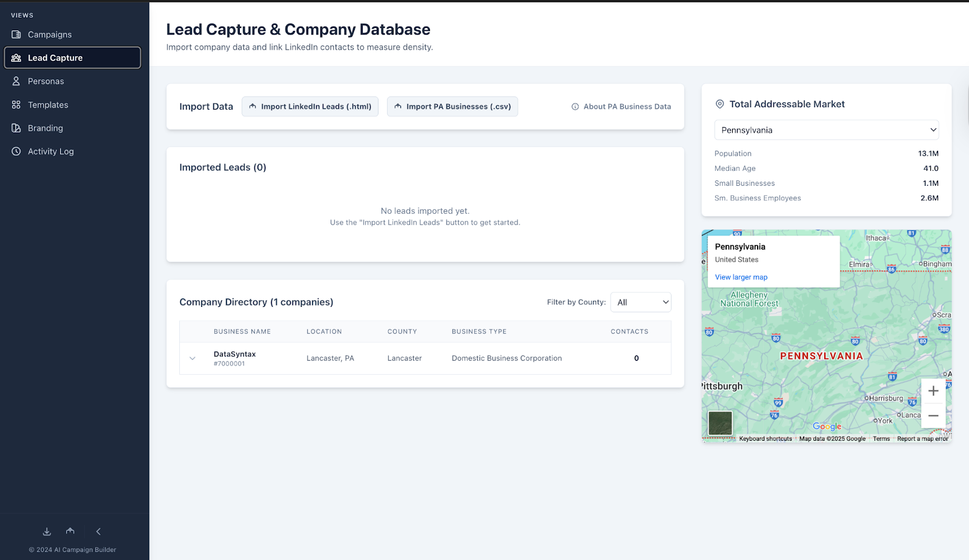Go to the Personas view
Image resolution: width=969 pixels, height=560 pixels.
coord(46,81)
